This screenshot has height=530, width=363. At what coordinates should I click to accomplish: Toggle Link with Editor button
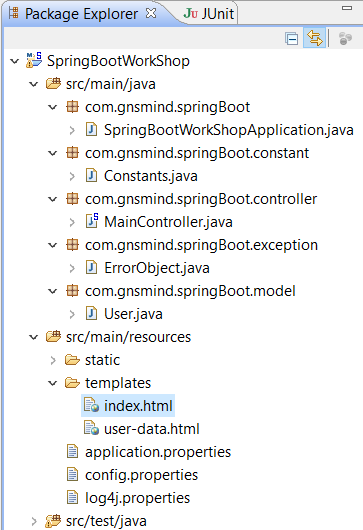tap(314, 38)
